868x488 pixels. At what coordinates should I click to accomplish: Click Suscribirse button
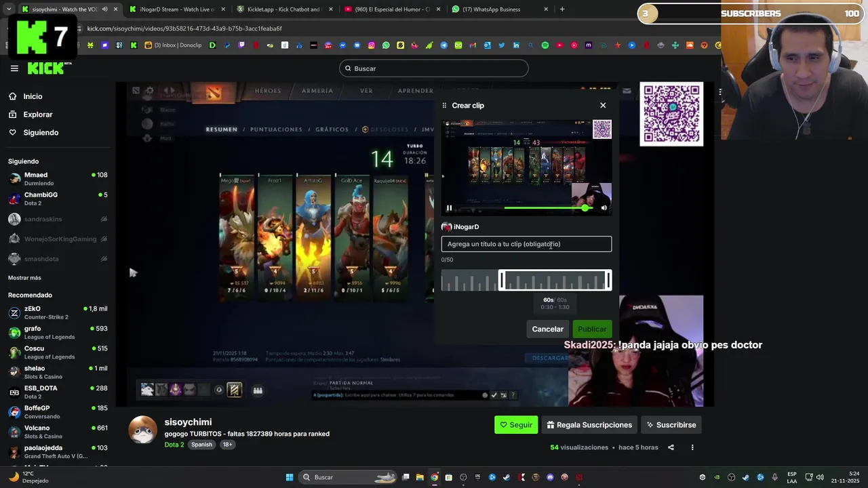click(671, 425)
